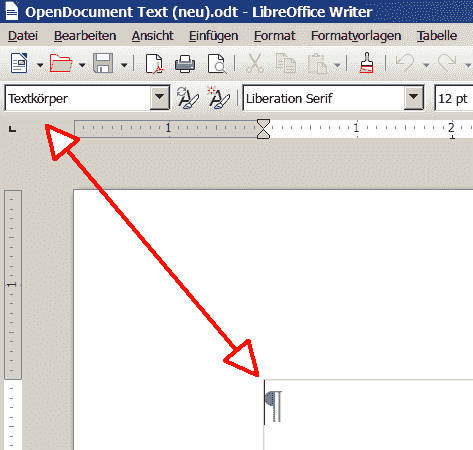
Task: Click the New Style from Selection icon
Action: point(218,98)
